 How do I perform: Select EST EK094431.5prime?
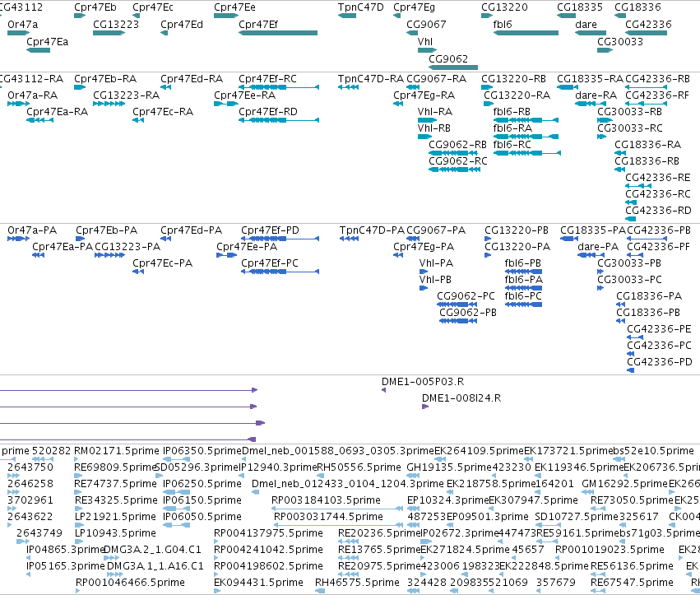point(217,591)
